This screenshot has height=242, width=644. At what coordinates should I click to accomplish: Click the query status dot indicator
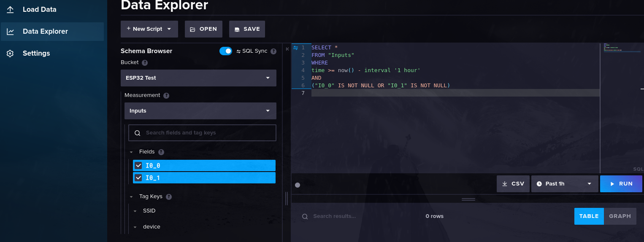click(298, 185)
